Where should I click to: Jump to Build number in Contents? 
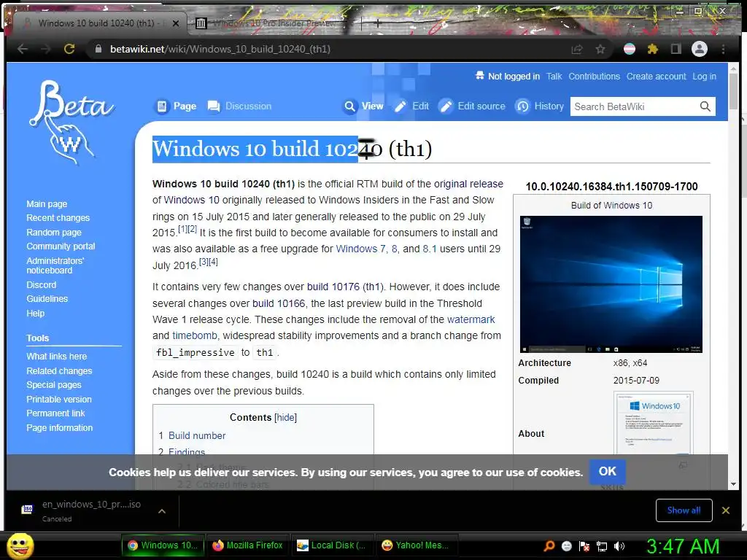click(x=197, y=435)
